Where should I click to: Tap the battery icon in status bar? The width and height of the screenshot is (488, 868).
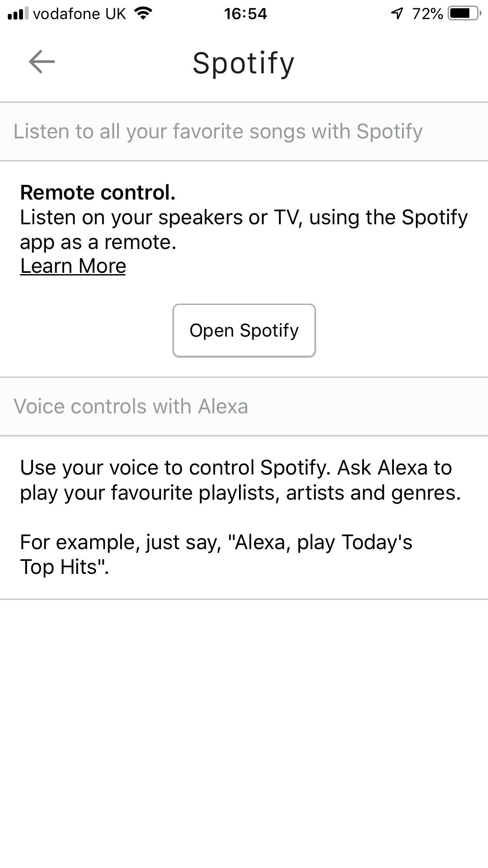[465, 14]
